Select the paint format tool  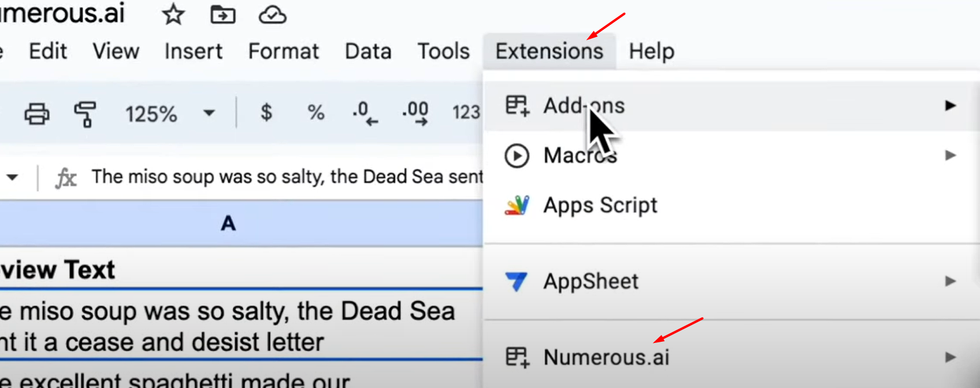click(85, 113)
